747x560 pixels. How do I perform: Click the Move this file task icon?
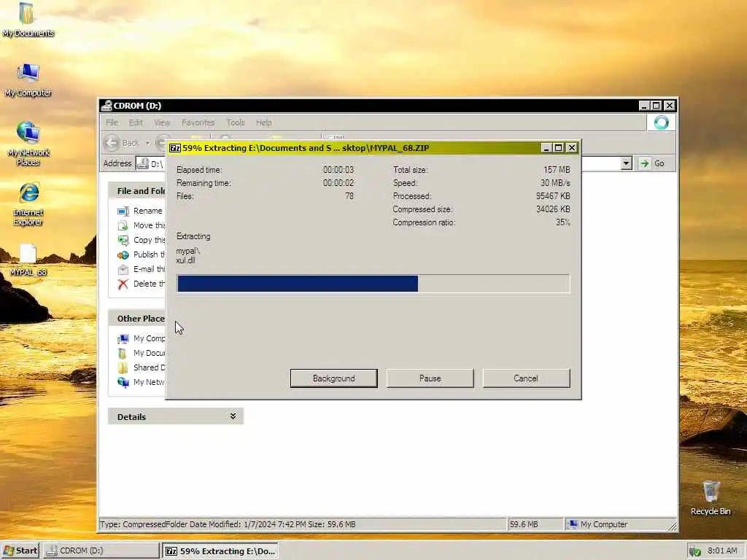tap(123, 226)
